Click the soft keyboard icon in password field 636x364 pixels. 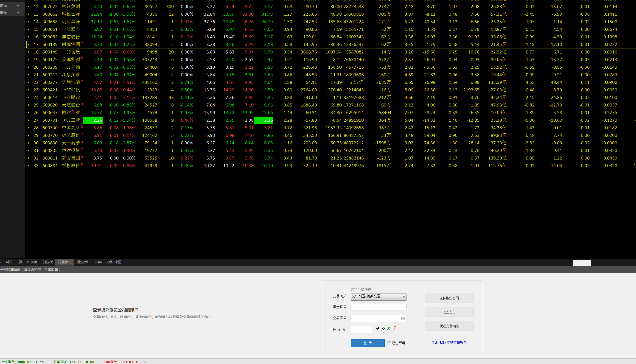click(x=403, y=318)
